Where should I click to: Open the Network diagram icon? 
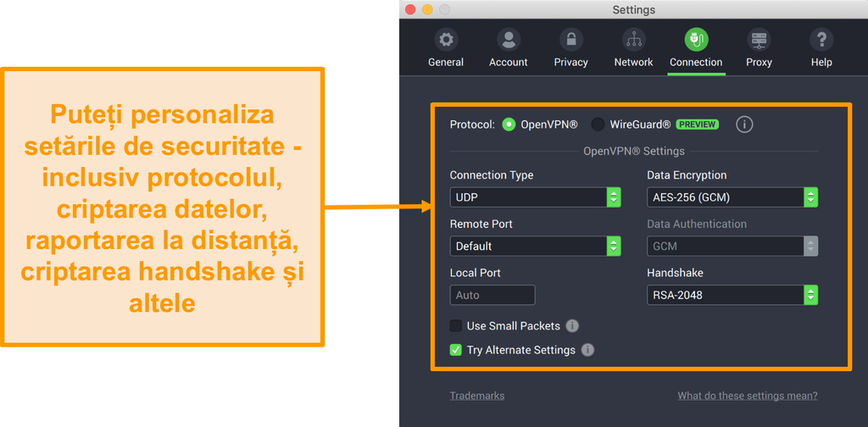(633, 40)
